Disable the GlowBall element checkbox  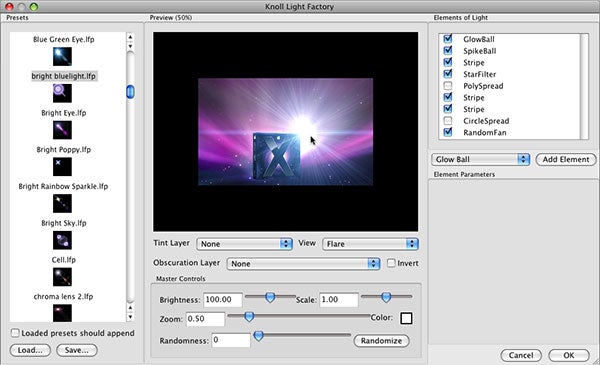coord(448,39)
